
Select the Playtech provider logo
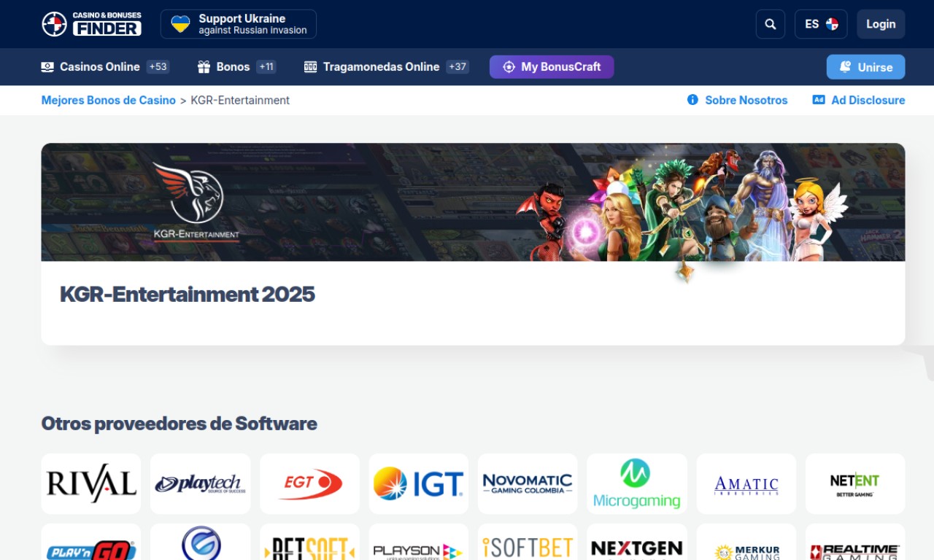click(x=200, y=484)
